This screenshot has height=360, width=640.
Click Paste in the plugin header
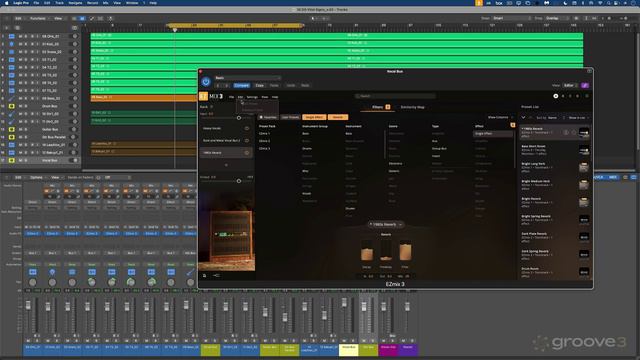pos(274,85)
